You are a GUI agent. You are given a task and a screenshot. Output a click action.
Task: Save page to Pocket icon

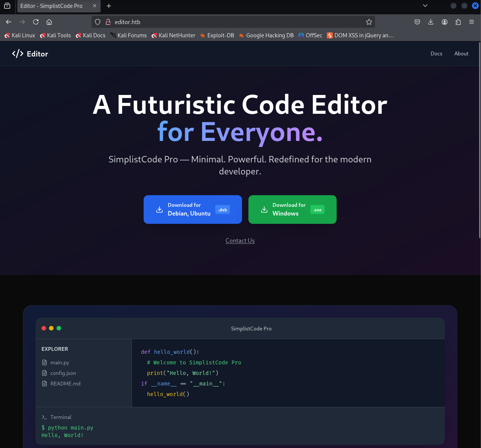click(417, 22)
